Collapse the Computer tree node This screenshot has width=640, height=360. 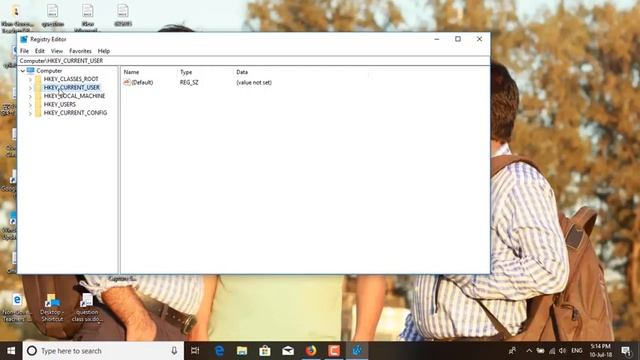23,71
